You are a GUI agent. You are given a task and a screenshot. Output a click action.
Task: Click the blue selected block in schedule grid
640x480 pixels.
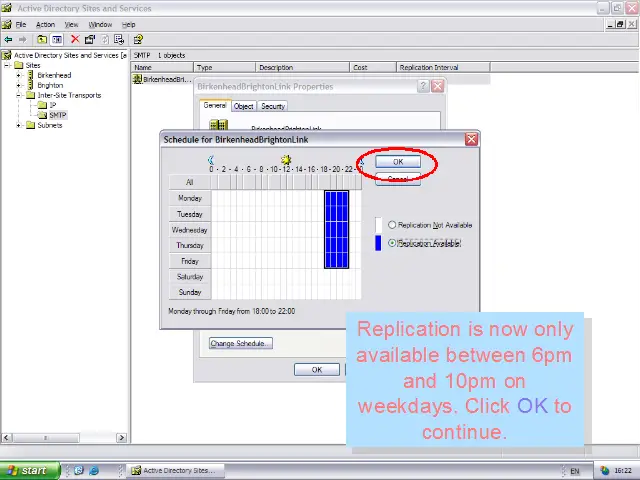coord(337,229)
